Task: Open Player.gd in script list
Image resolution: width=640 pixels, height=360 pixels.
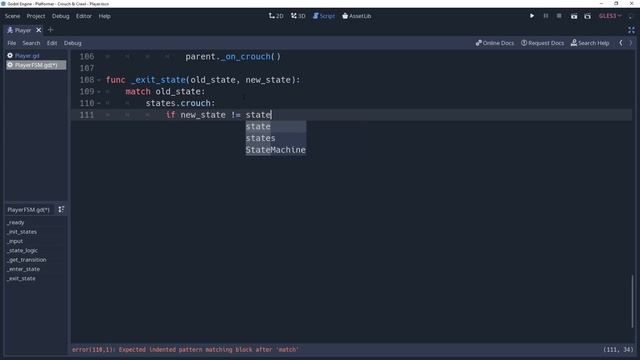Action: (x=36, y=56)
